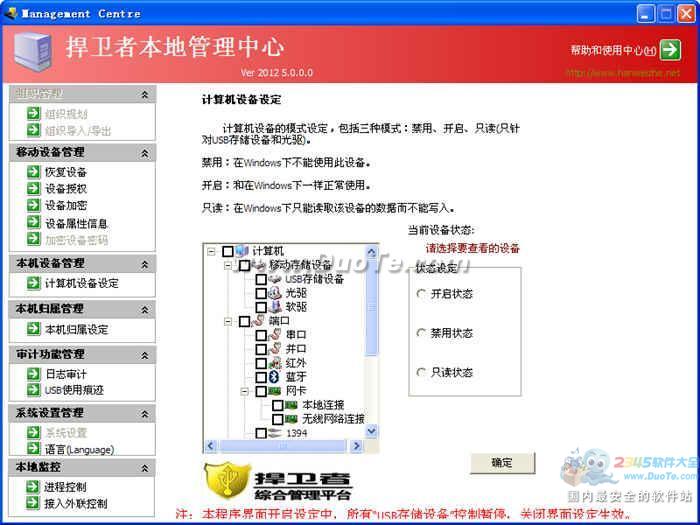Check the 移动存储设备 checkbox
Viewport: 700px width, 525px height.
point(244,266)
